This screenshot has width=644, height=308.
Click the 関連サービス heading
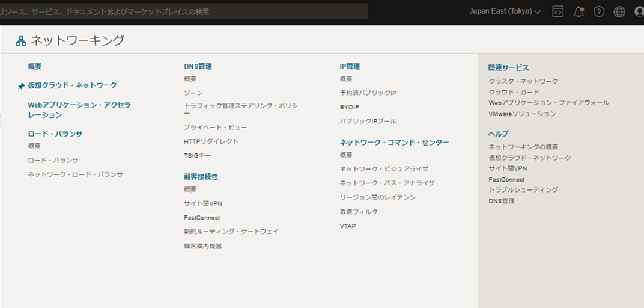pos(508,68)
